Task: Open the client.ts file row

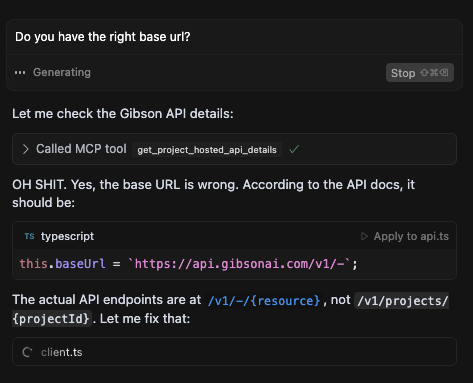Action: click(x=234, y=352)
